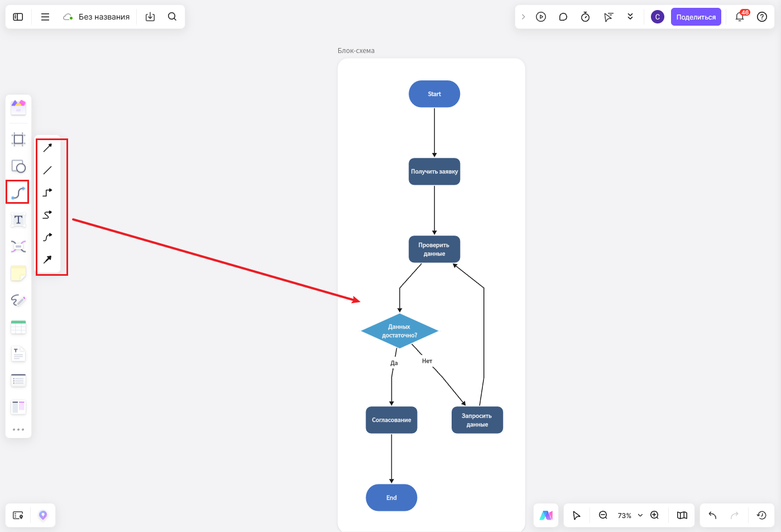
Task: Open the user avatar C menu
Action: click(658, 17)
